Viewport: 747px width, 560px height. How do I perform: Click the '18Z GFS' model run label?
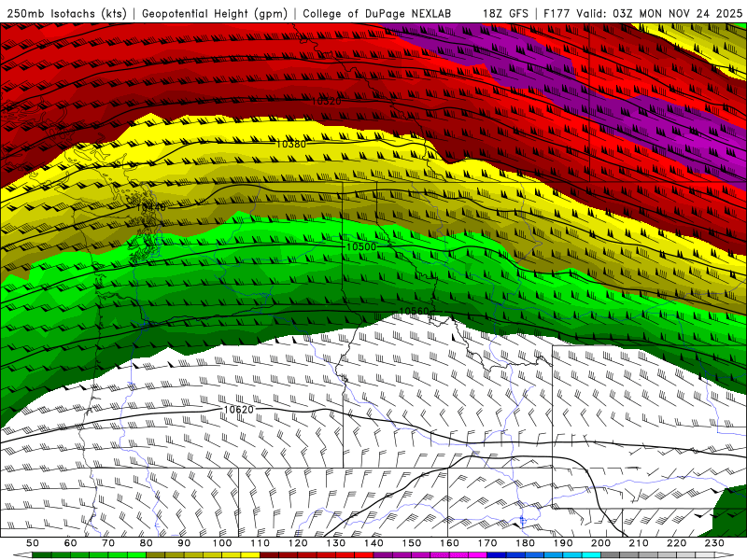tap(505, 14)
